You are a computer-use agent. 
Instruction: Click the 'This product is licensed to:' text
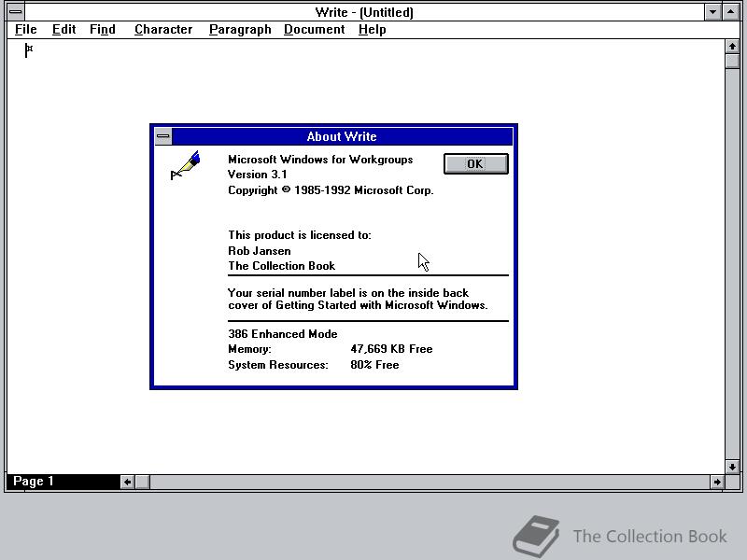[299, 235]
